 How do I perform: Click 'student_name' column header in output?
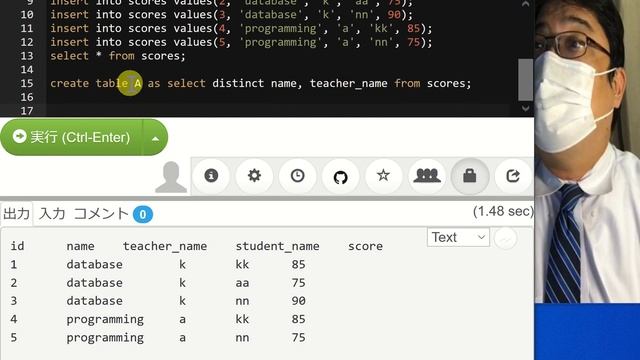(278, 246)
